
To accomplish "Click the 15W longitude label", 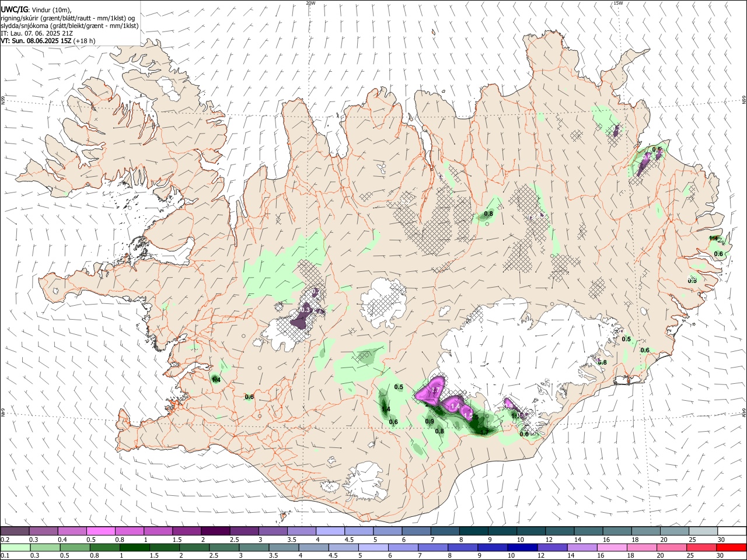I will 618,3.
